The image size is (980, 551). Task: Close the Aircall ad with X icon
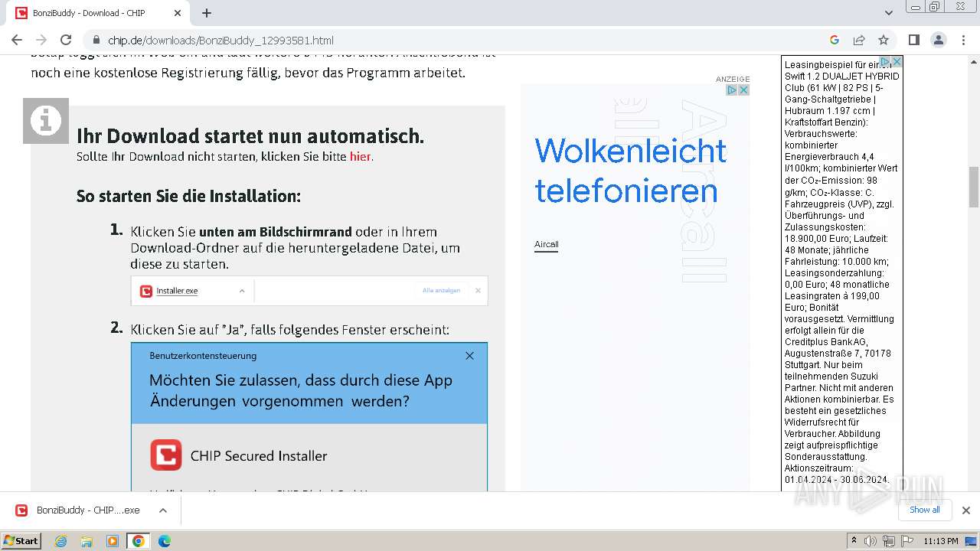pyautogui.click(x=743, y=90)
